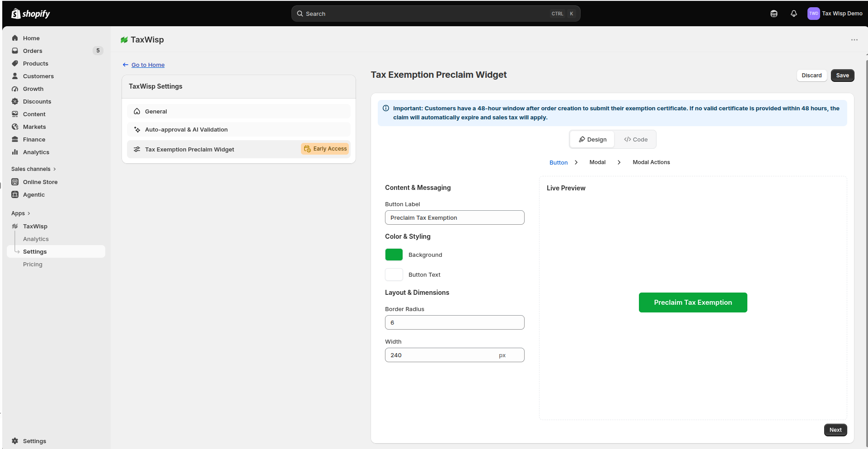Open the Home icon in sidebar
The width and height of the screenshot is (868, 449).
click(x=15, y=38)
